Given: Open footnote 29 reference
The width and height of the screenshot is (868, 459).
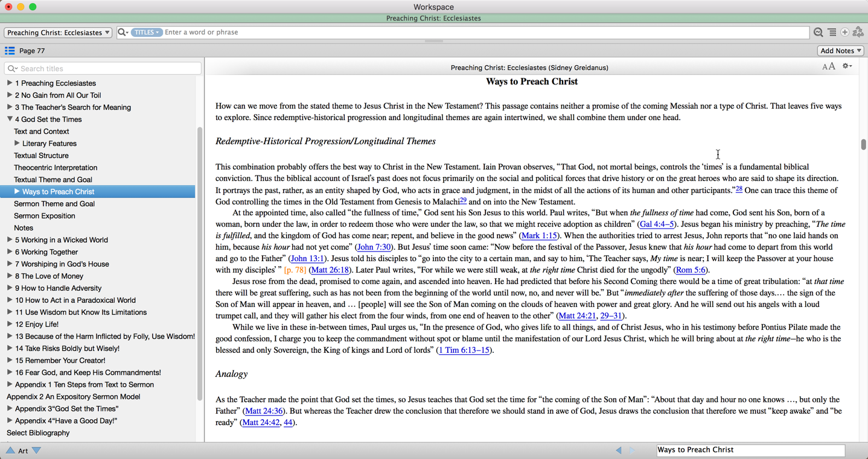Looking at the screenshot, I should pos(463,200).
